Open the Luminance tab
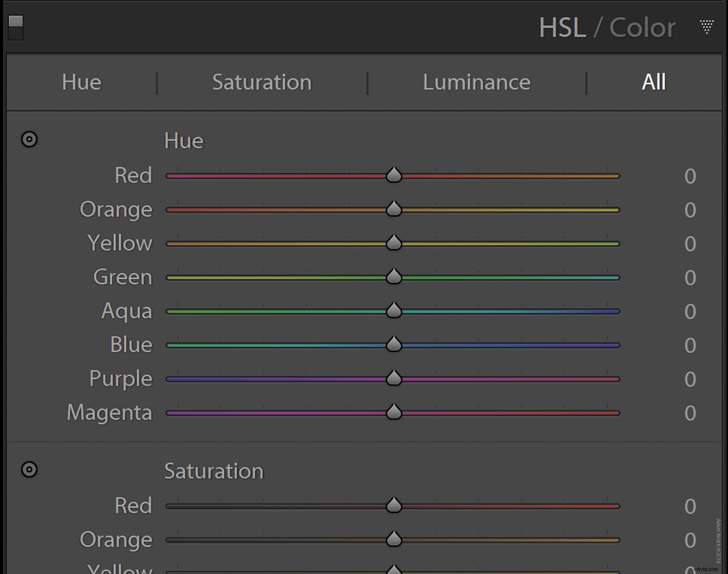Image resolution: width=728 pixels, height=574 pixels. (477, 82)
